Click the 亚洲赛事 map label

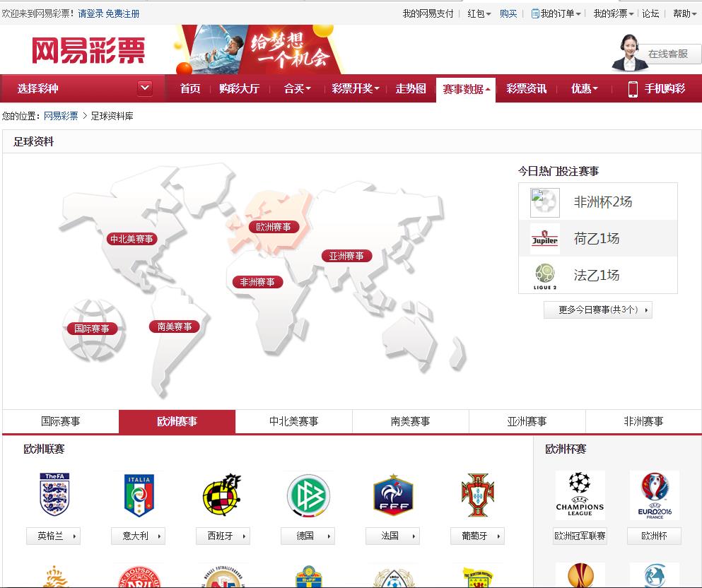point(346,257)
